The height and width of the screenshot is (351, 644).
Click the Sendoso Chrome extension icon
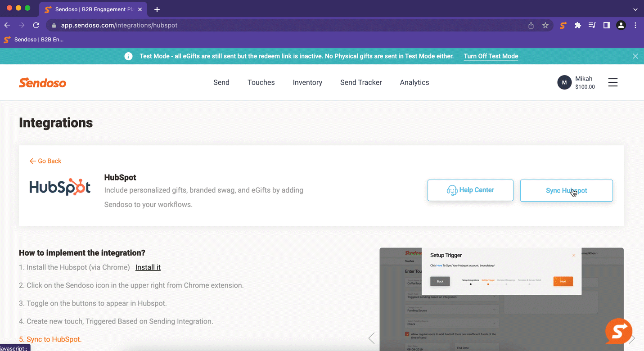(x=563, y=26)
